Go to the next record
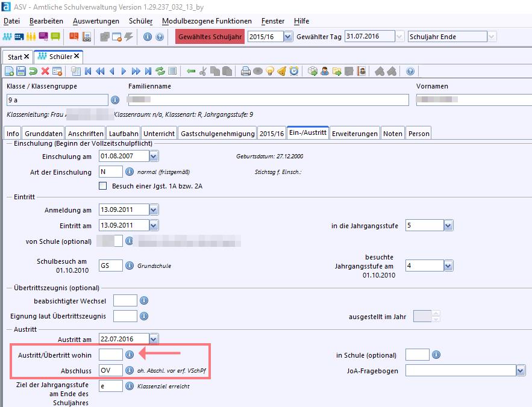The image size is (532, 407). pyautogui.click(x=124, y=71)
